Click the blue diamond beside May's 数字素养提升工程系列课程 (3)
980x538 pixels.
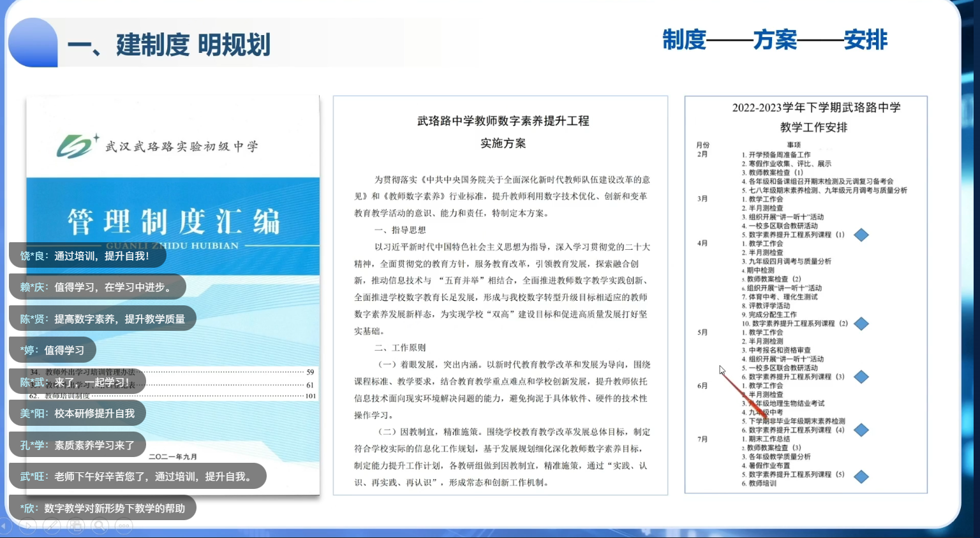click(x=861, y=377)
